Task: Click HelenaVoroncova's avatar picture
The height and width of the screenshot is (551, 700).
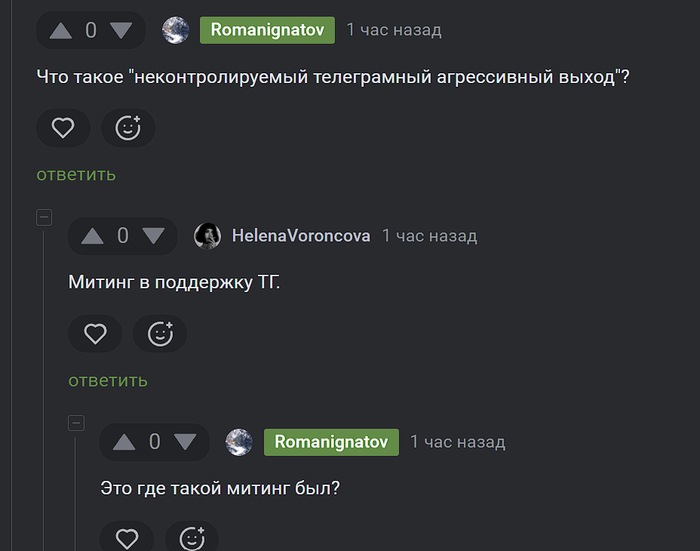Action: (207, 236)
